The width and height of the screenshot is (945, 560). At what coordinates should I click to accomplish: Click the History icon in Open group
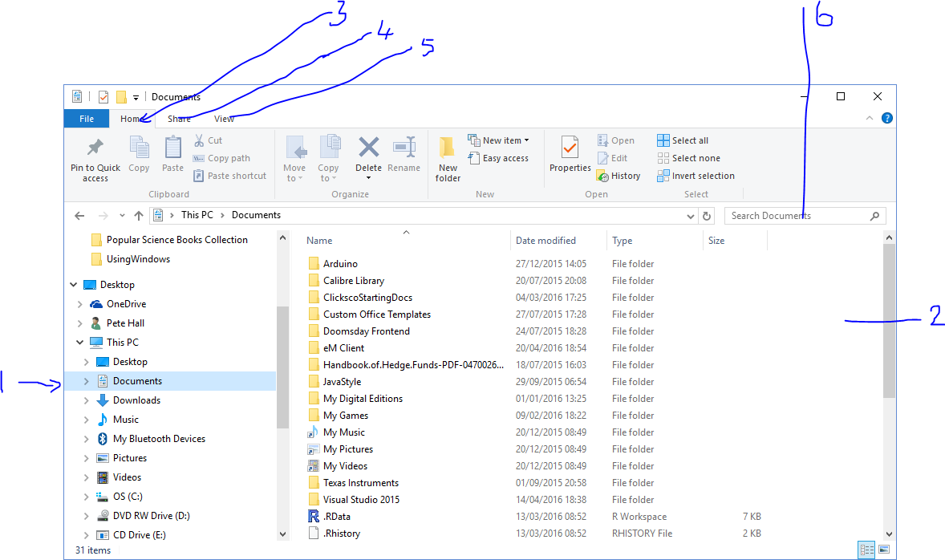coord(602,176)
